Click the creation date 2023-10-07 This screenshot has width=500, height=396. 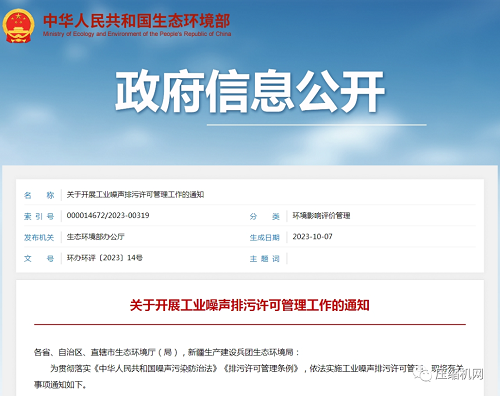(x=312, y=237)
